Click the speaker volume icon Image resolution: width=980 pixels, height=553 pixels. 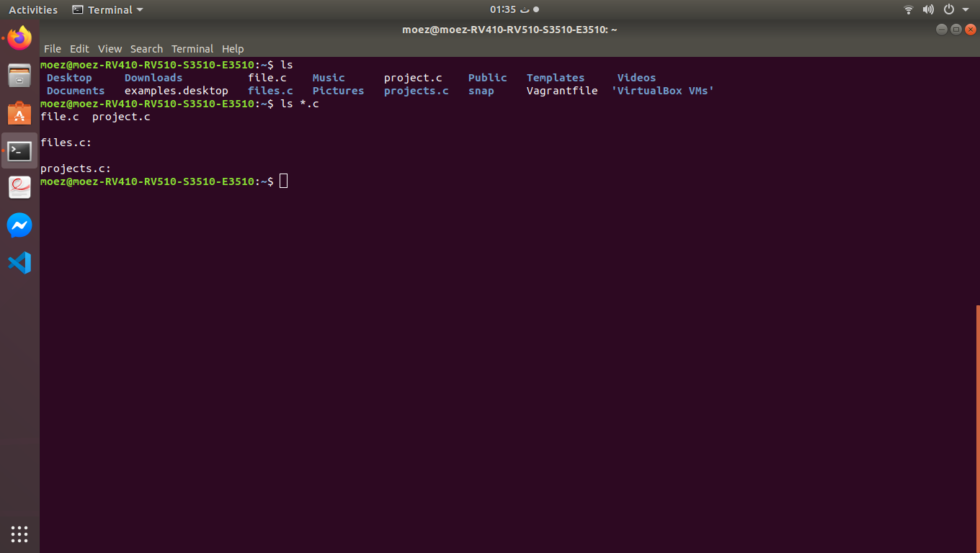[x=928, y=9]
